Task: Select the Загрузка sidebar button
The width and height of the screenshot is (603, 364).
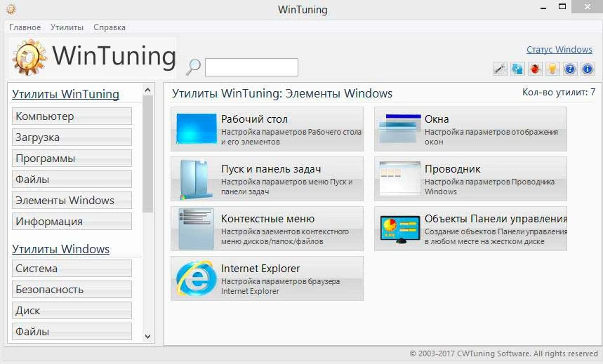Action: 72,137
